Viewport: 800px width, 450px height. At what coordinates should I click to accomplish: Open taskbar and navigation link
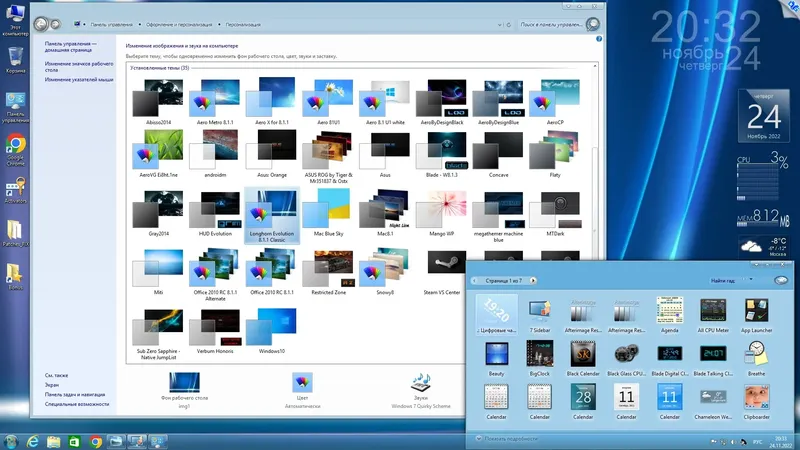pos(75,394)
